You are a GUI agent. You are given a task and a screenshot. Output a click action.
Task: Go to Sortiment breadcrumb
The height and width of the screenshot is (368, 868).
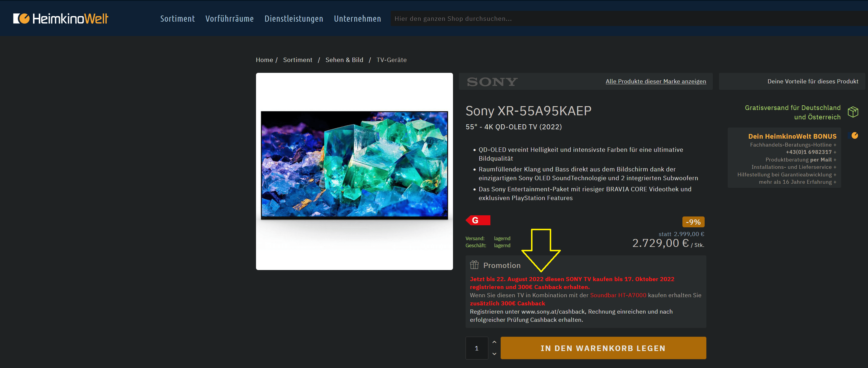[x=298, y=60]
